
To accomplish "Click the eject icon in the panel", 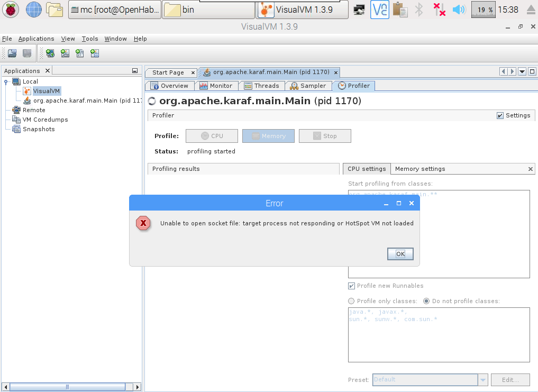I will [x=531, y=10].
